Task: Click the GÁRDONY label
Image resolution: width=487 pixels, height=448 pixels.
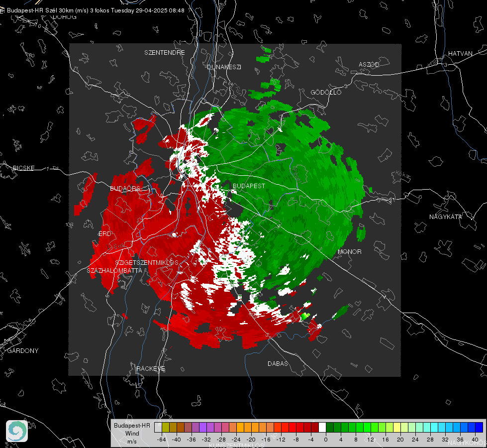Action: 23,351
